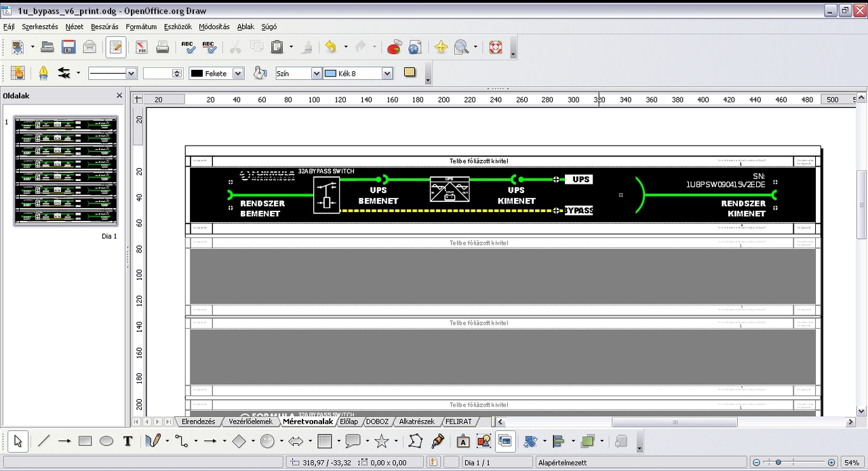Open the Basic Shapes diamond dropdown arrow
Viewport: 868px width, 471px height.
pyautogui.click(x=253, y=441)
